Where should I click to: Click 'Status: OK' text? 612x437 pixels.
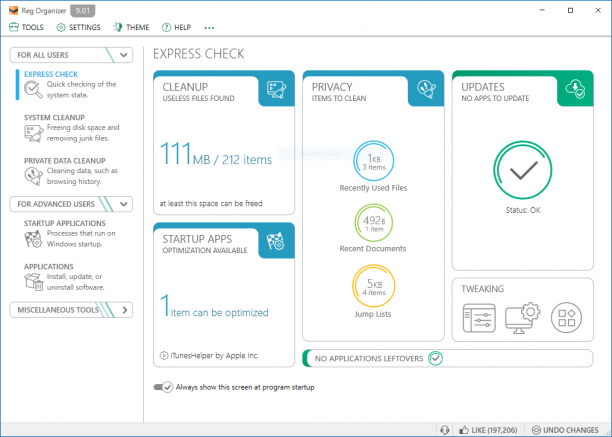point(523,210)
